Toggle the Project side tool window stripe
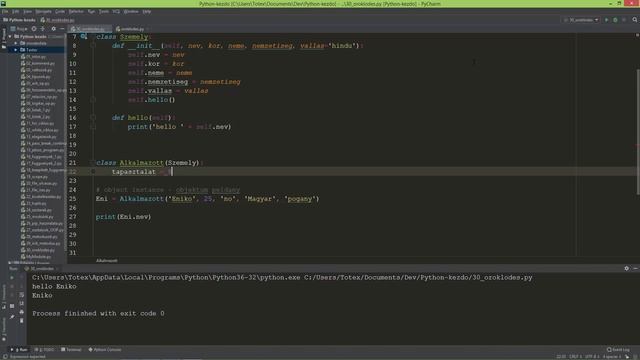Image resolution: width=640 pixels, height=360 pixels. [4, 38]
